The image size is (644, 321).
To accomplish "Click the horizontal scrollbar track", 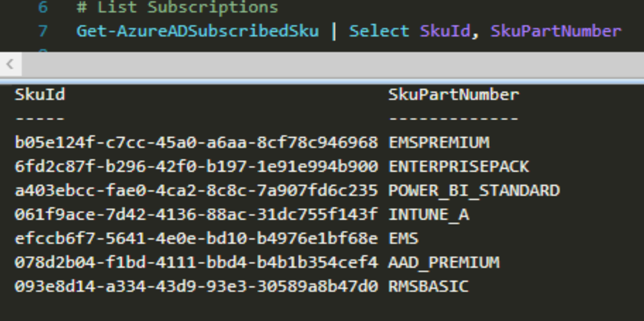I will (333, 65).
